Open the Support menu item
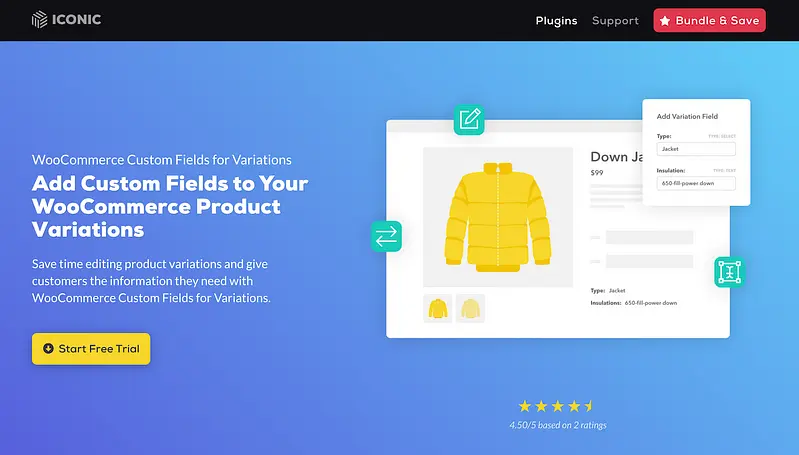Screen dimensions: 799x455 [x=615, y=21]
